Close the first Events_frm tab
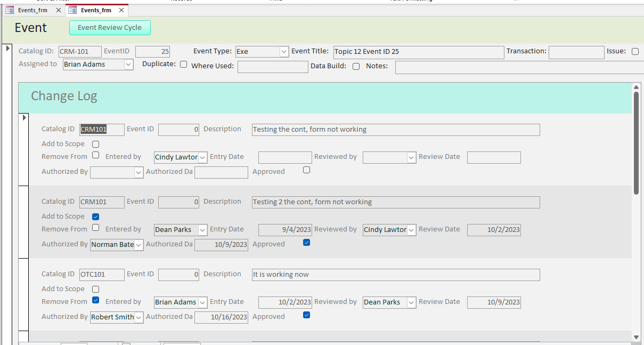 coord(59,10)
